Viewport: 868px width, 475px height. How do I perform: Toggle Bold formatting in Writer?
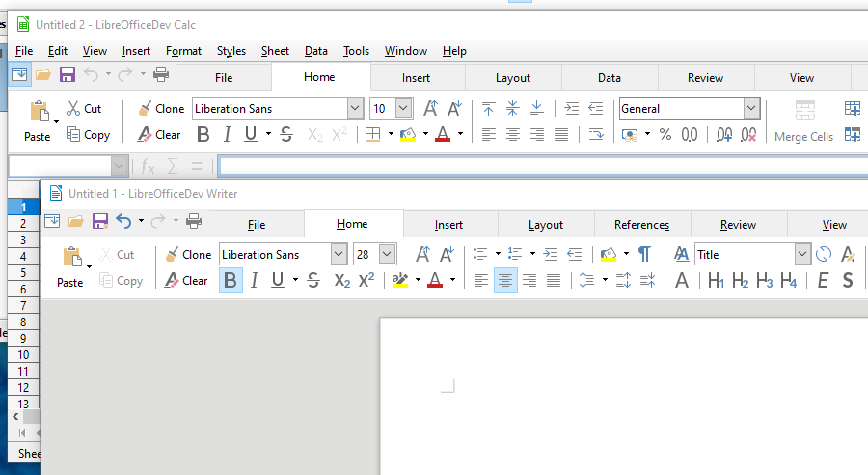pos(231,281)
